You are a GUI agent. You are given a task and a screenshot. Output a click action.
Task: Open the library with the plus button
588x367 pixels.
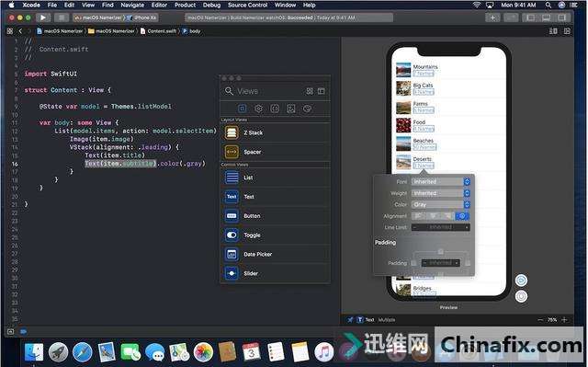(x=492, y=17)
